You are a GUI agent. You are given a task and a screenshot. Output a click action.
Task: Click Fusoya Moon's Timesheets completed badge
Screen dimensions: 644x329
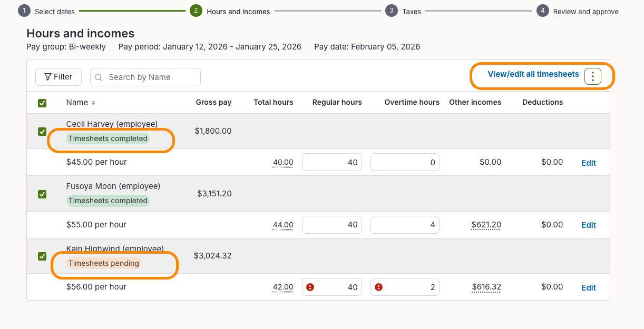pyautogui.click(x=108, y=201)
